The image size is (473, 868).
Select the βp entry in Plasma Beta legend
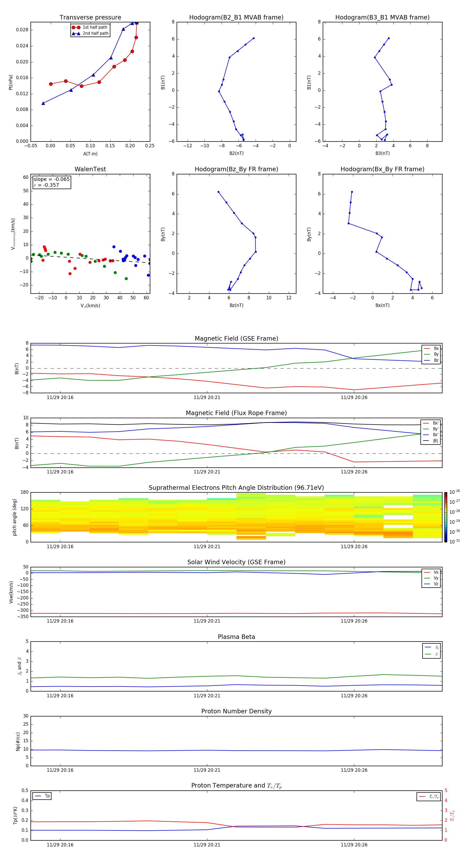(x=432, y=647)
